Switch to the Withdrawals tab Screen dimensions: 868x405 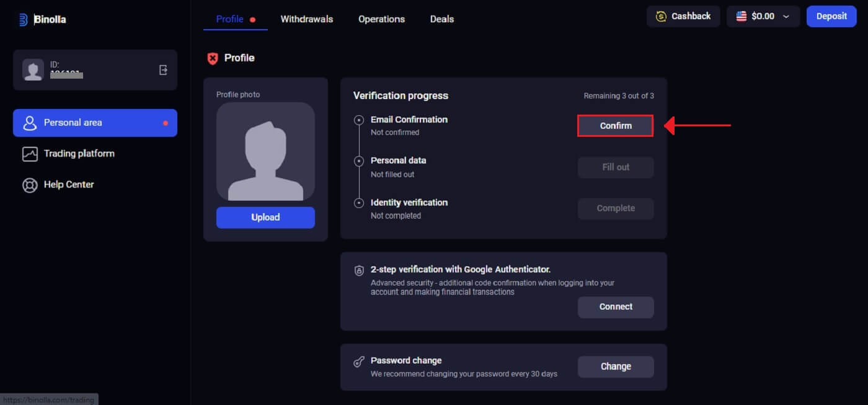click(x=306, y=19)
